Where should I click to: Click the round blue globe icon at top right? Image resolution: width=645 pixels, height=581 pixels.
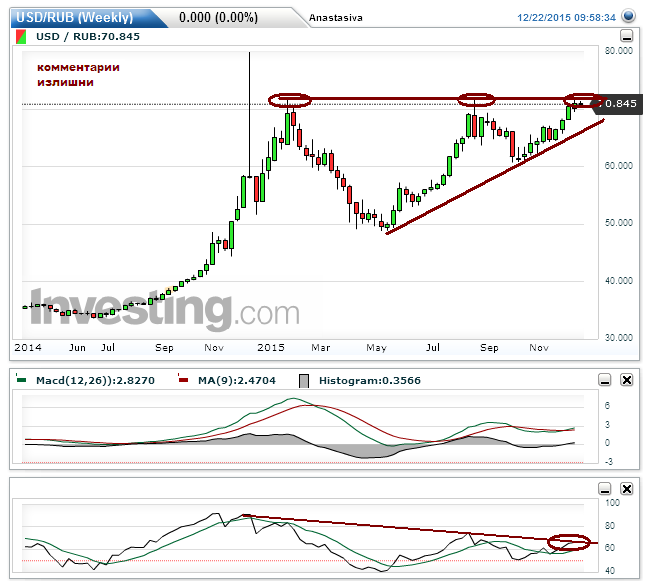[628, 17]
